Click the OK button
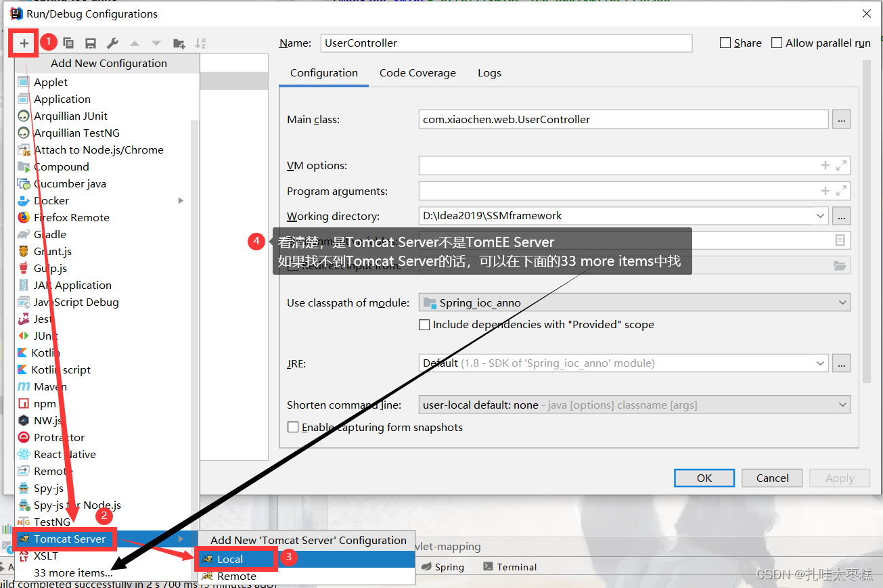 [704, 478]
